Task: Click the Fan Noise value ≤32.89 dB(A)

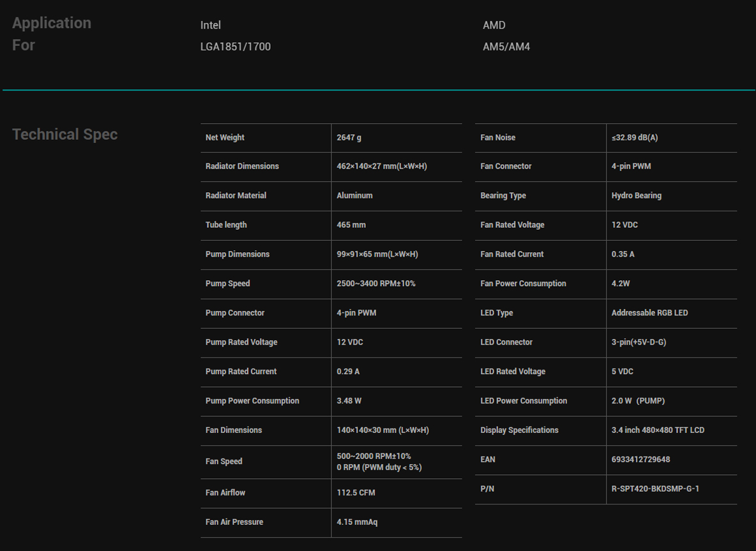Action: [x=635, y=137]
